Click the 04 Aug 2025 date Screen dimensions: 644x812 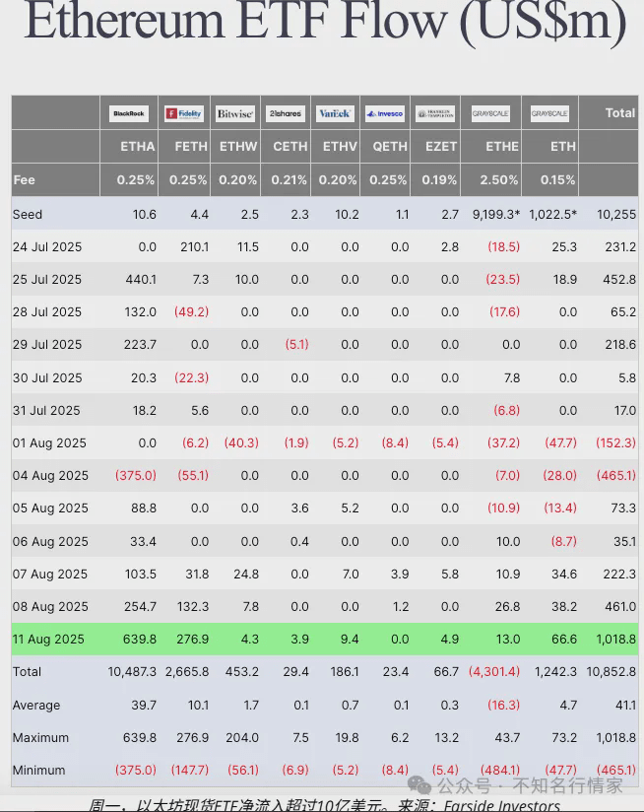tap(50, 476)
